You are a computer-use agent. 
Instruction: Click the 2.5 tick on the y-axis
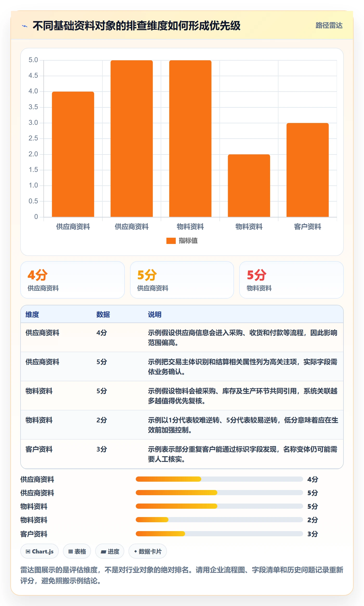[x=33, y=138]
